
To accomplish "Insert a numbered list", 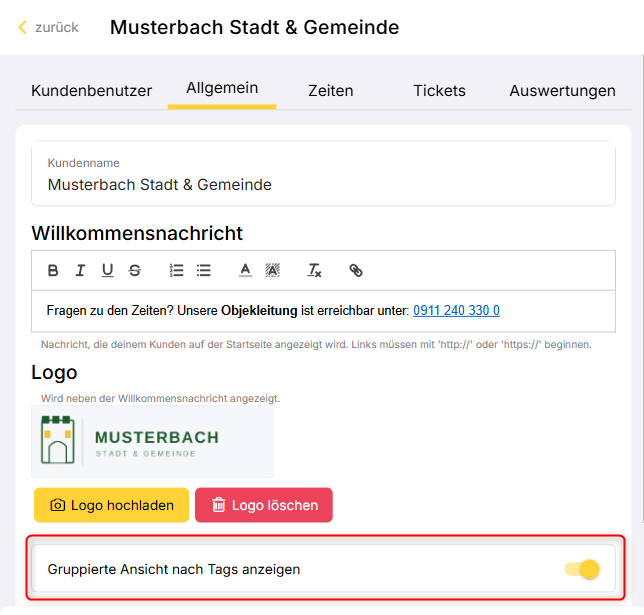I will tap(177, 271).
